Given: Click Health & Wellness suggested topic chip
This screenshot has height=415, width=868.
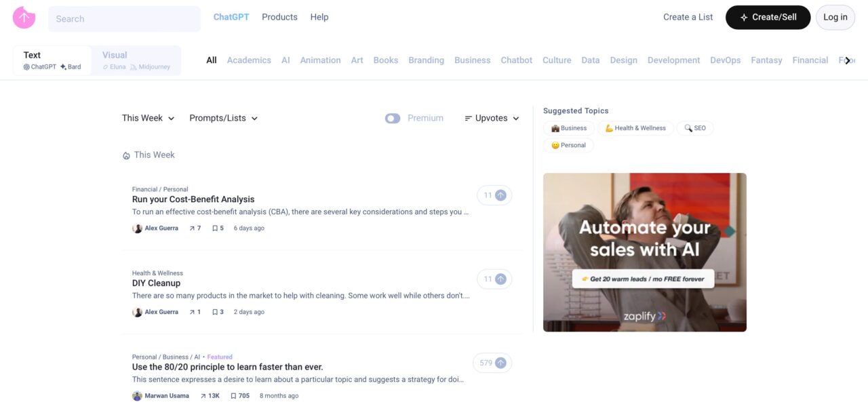Looking at the screenshot, I should click(635, 128).
